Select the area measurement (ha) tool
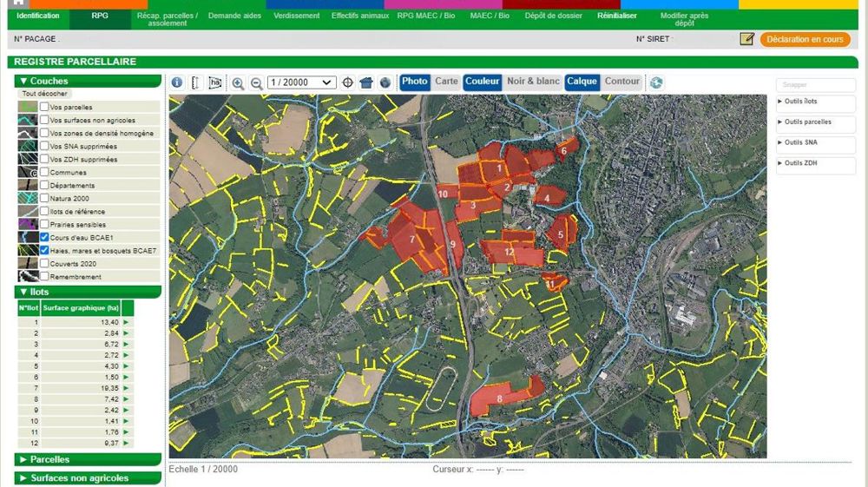The height and width of the screenshot is (487, 868). pos(214,82)
